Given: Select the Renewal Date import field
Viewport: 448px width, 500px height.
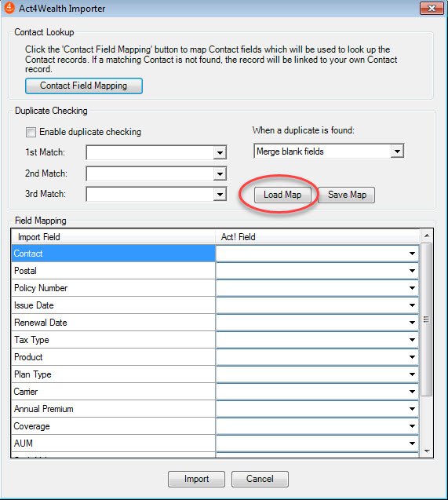Looking at the screenshot, I should [114, 323].
